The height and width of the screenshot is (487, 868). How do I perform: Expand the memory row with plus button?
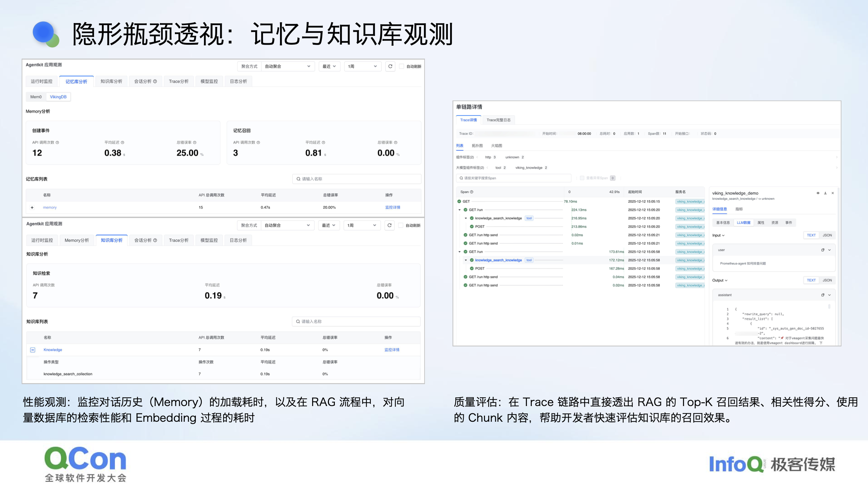tap(32, 208)
